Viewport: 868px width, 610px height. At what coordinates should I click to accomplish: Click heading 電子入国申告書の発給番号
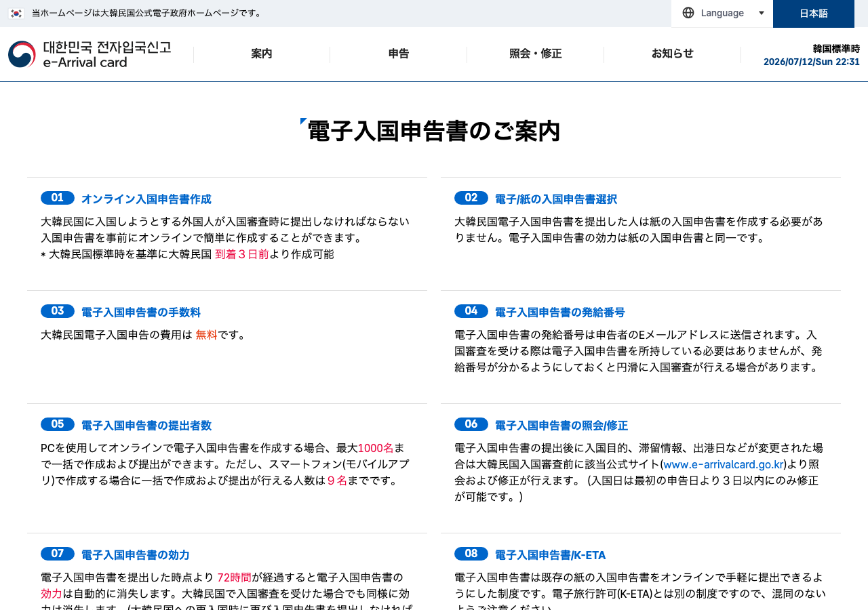click(x=560, y=312)
